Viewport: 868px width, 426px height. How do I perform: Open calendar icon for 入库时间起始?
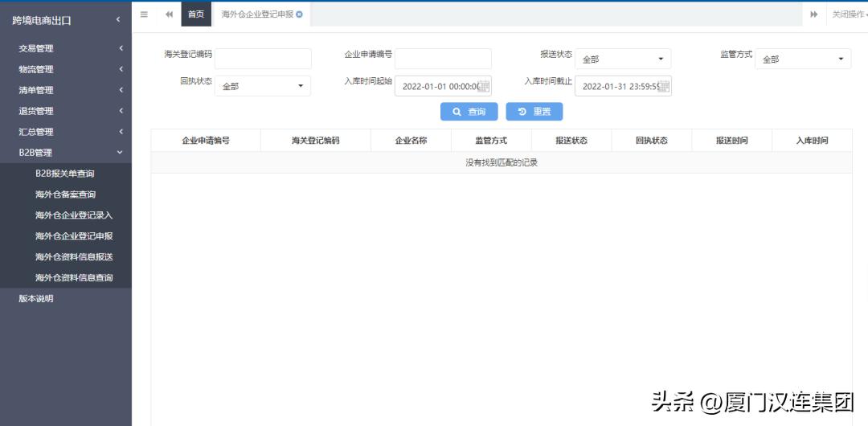(x=484, y=86)
